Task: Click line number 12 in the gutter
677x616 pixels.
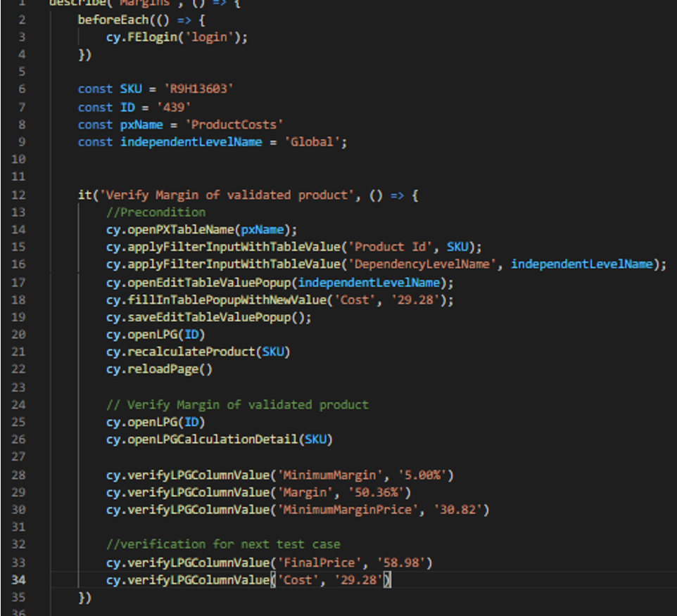Action: coord(21,195)
